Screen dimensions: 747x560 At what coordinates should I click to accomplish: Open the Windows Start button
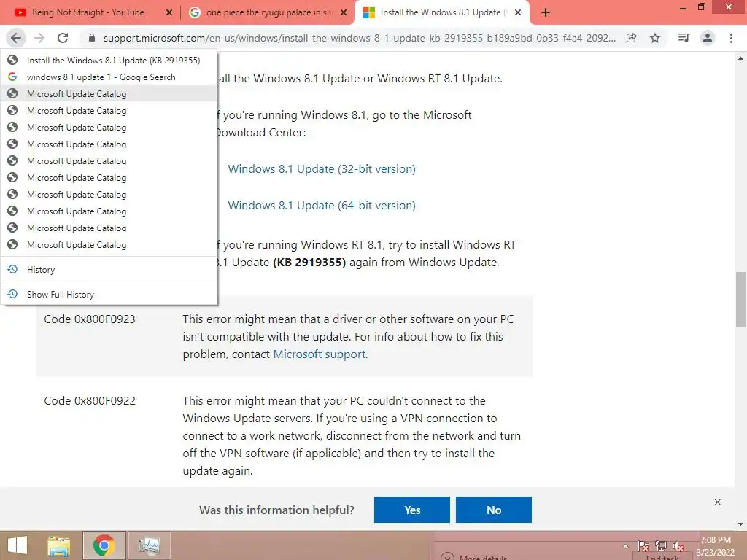coord(18,545)
